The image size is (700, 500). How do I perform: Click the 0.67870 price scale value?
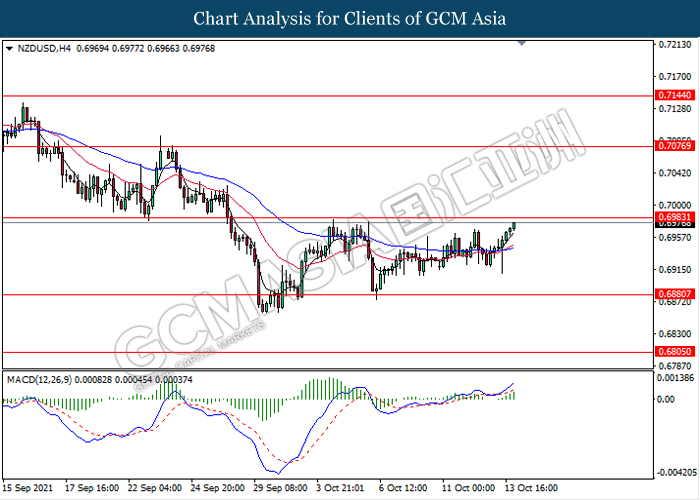click(x=675, y=366)
